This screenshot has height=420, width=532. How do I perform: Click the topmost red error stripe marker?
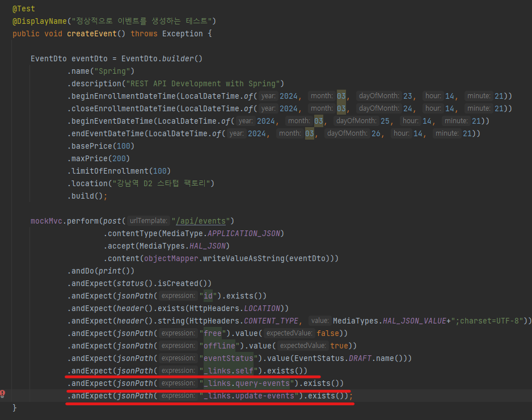pyautogui.click(x=193, y=376)
